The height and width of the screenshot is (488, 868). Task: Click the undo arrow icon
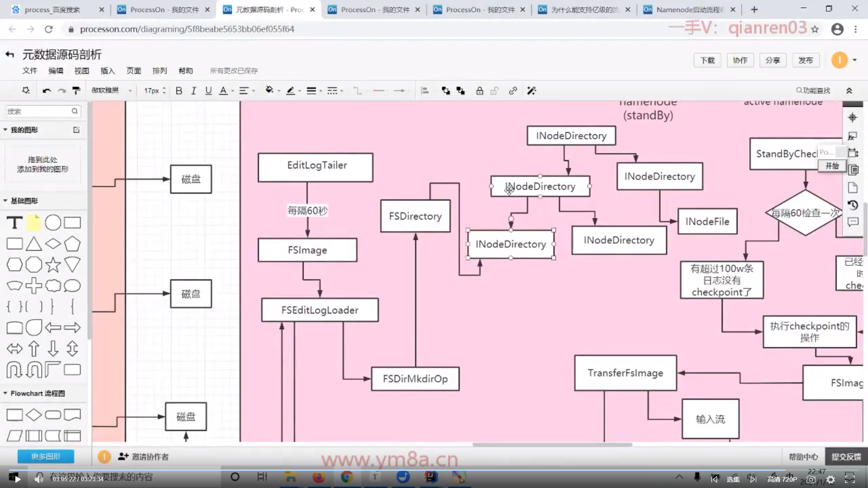click(x=46, y=91)
